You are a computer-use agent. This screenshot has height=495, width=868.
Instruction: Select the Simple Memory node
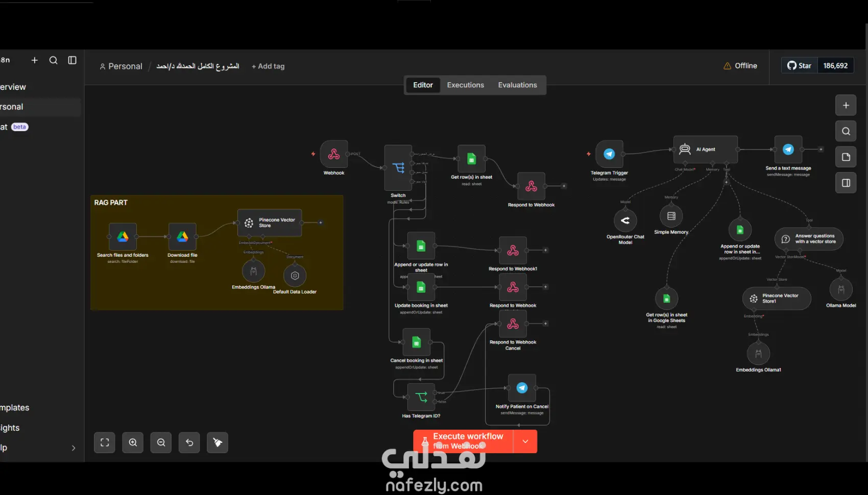[x=671, y=216]
